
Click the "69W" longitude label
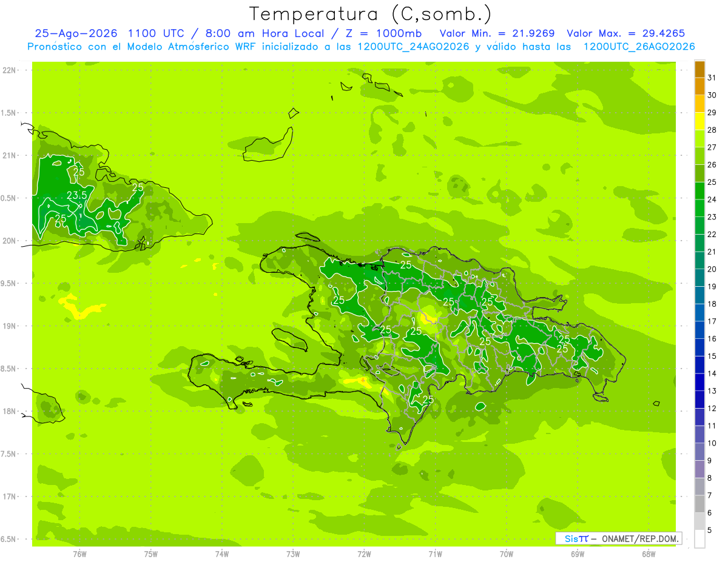click(578, 554)
